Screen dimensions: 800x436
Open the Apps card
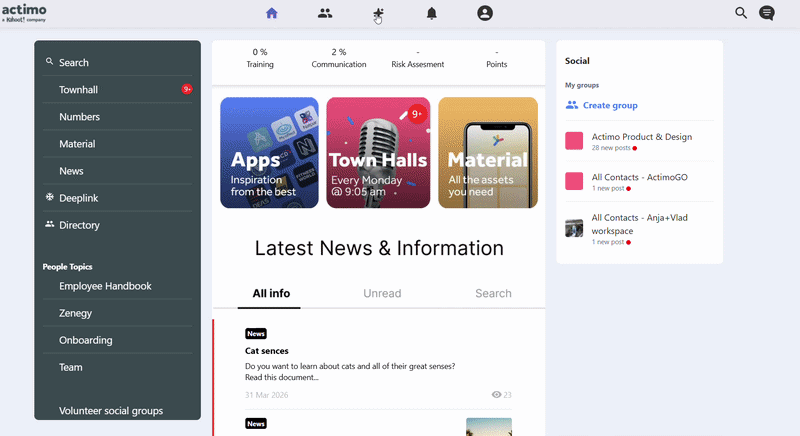coord(269,152)
